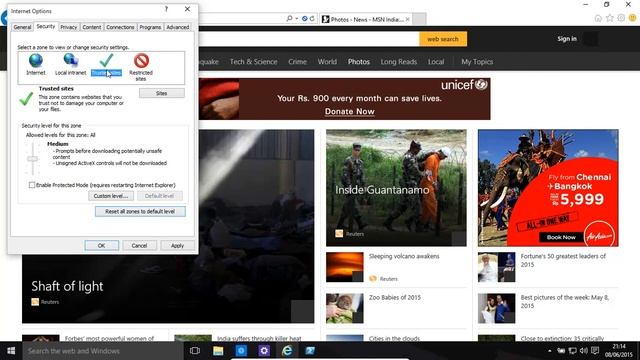Click Apply in Internet Options

(177, 246)
